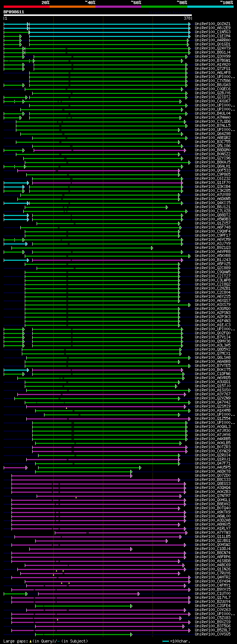Select the UniRef100_A1VH20 label
Screen dimensions: 237x644
point(213,64)
